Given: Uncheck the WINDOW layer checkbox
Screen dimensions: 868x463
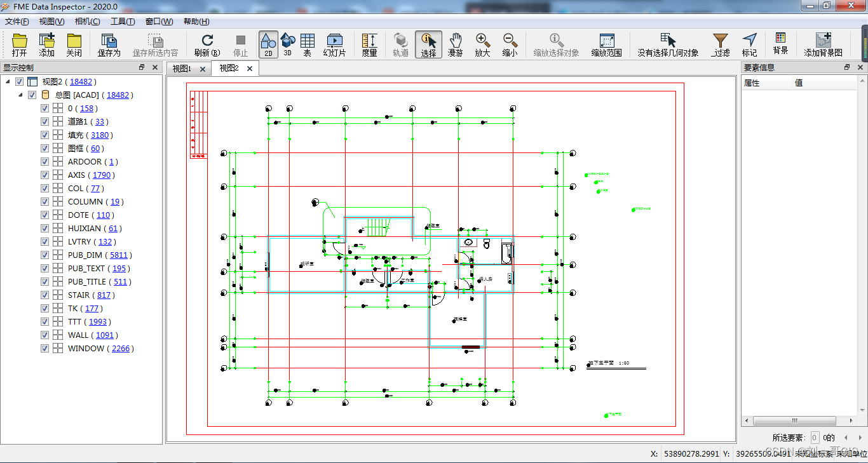Looking at the screenshot, I should pyautogui.click(x=44, y=348).
